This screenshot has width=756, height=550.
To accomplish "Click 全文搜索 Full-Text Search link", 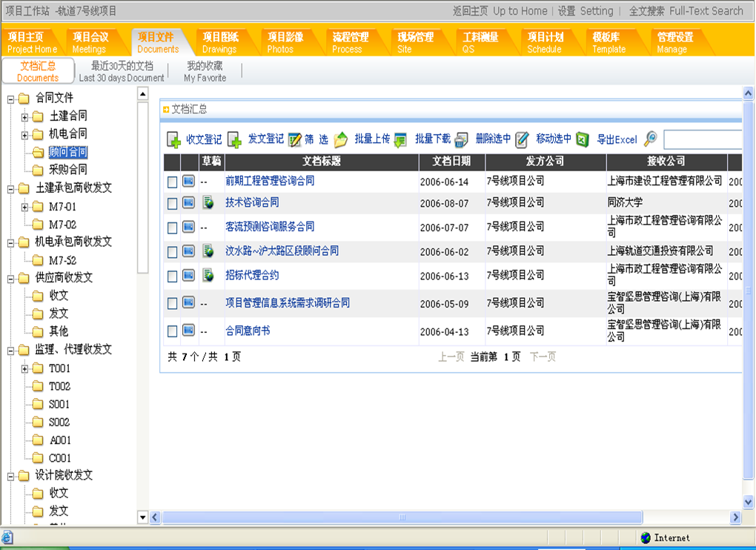I will (x=686, y=11).
